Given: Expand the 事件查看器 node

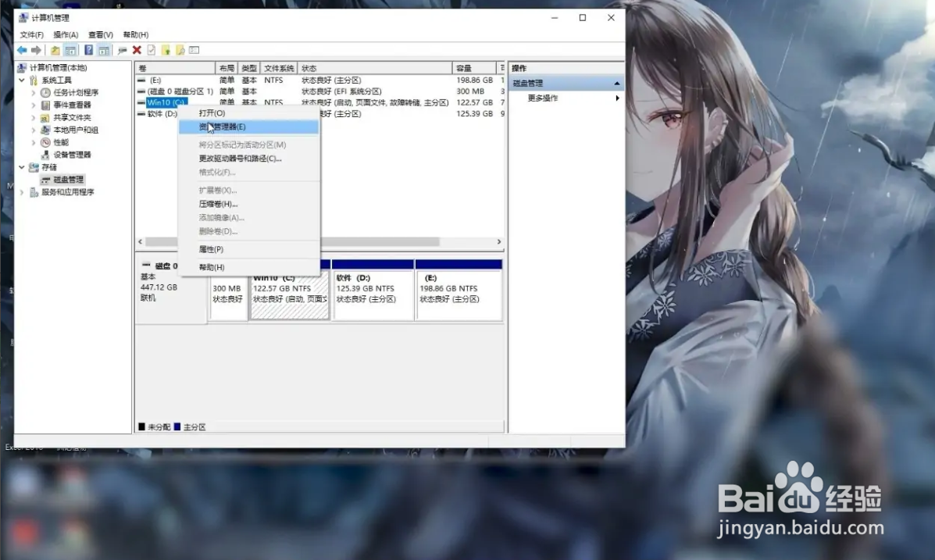Looking at the screenshot, I should tap(34, 105).
